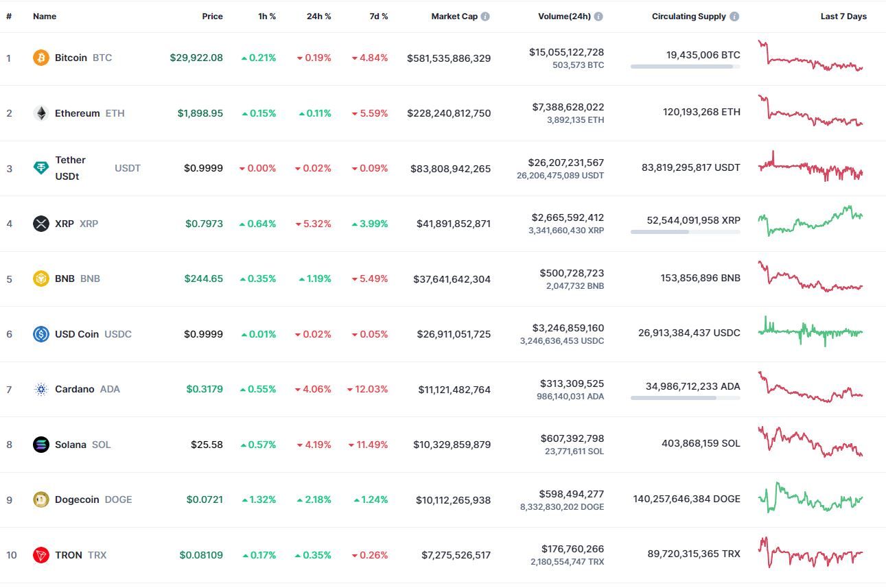Click the Circulating Supply info icon

[734, 16]
